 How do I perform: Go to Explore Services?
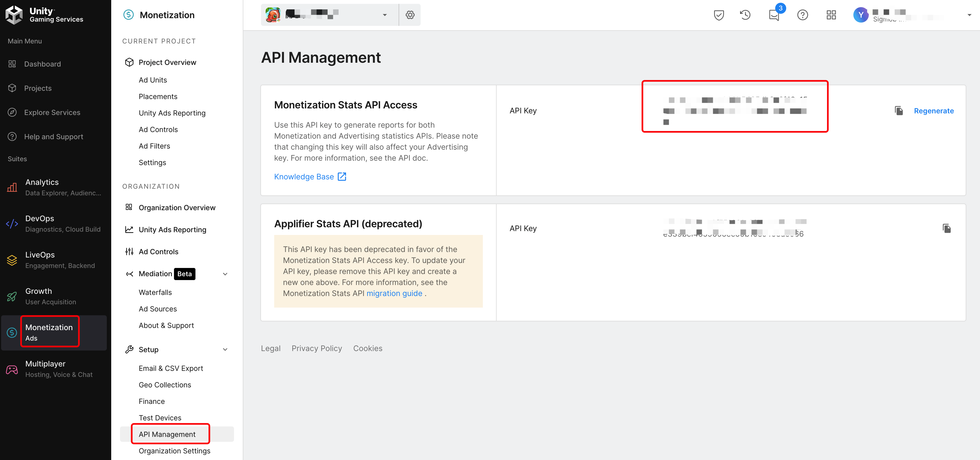[52, 113]
